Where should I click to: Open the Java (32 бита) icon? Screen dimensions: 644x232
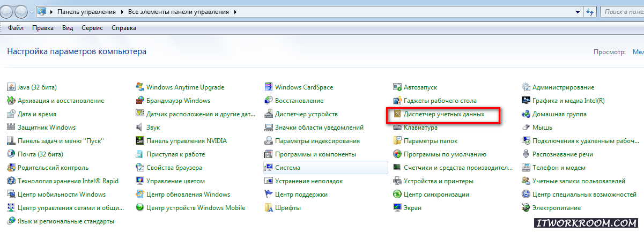pos(11,87)
